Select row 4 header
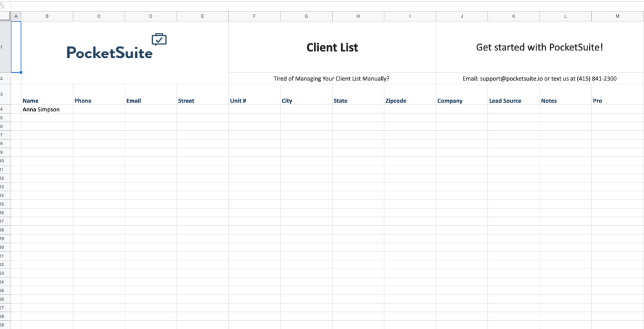644x329 pixels. (x=5, y=109)
